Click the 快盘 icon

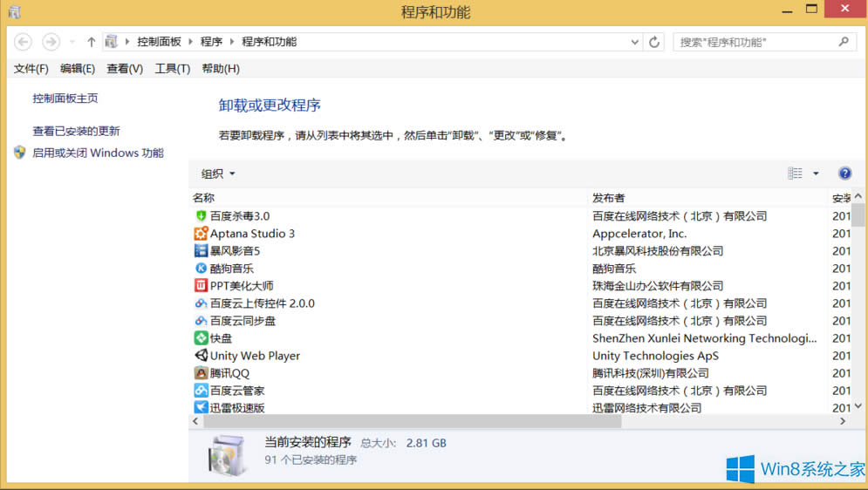(201, 338)
